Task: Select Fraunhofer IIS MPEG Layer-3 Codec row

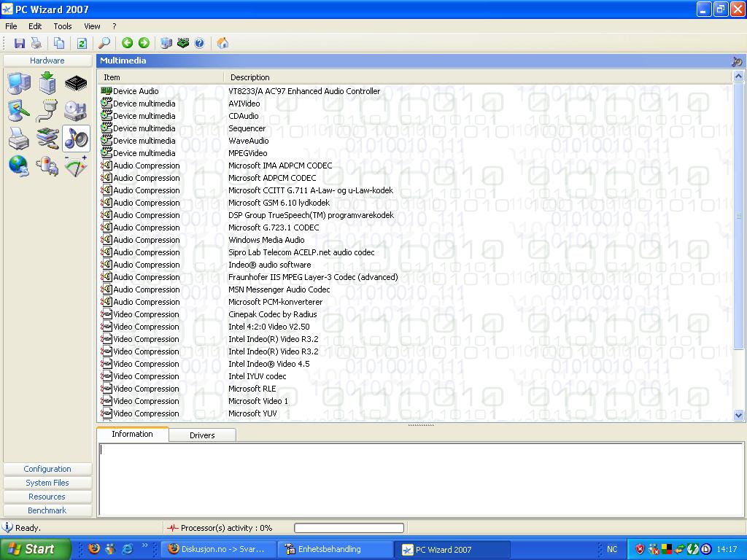Action: [414, 276]
